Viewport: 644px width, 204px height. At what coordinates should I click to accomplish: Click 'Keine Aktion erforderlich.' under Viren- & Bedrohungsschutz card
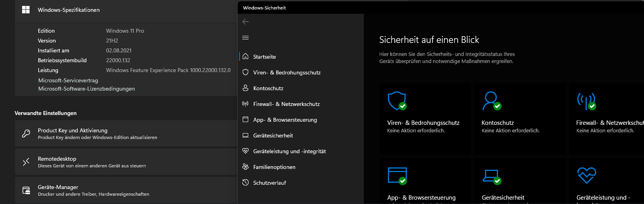416,131
